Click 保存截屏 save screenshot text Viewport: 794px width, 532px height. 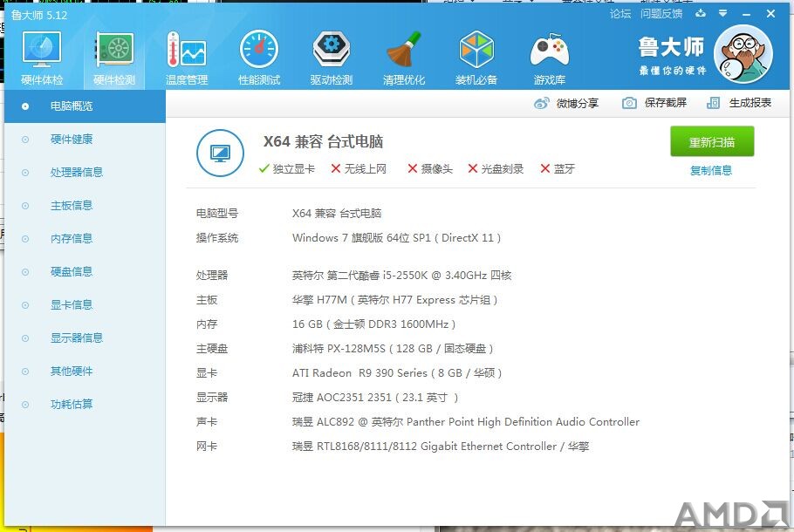click(x=666, y=103)
